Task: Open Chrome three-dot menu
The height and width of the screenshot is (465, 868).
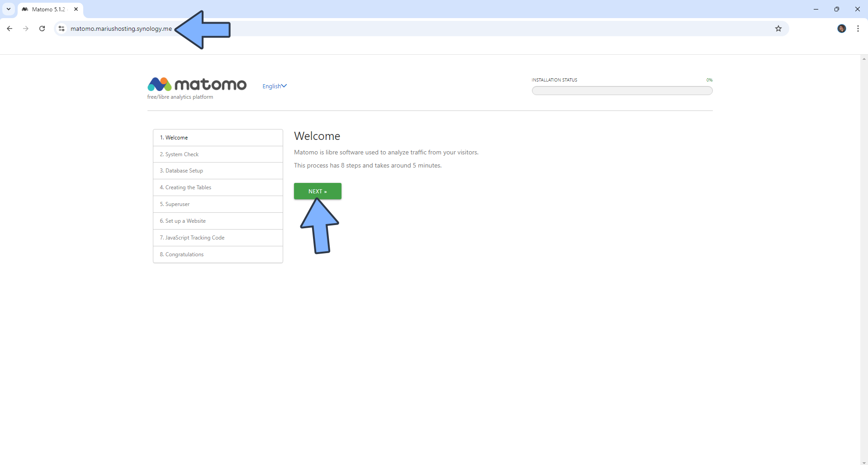Action: [858, 29]
